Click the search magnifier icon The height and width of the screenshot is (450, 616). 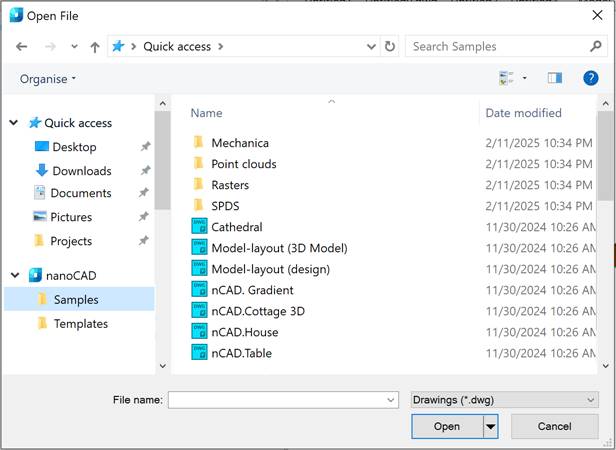[x=596, y=46]
